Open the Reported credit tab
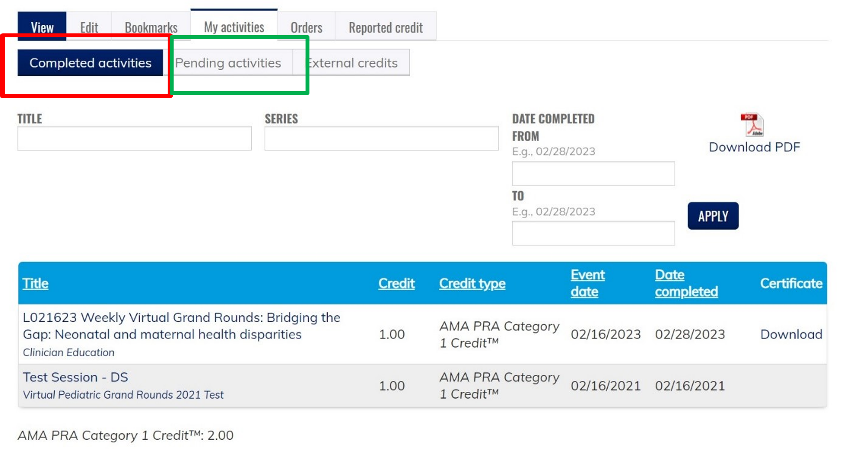 pyautogui.click(x=385, y=27)
